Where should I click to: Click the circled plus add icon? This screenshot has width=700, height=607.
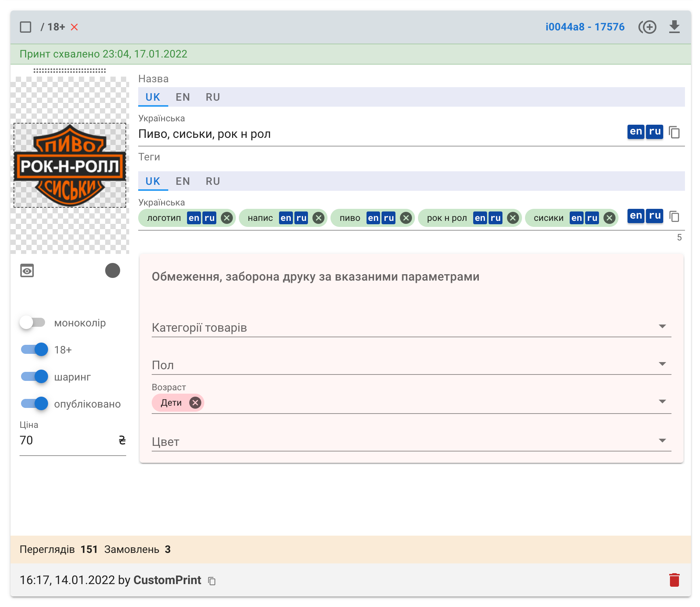click(x=647, y=27)
